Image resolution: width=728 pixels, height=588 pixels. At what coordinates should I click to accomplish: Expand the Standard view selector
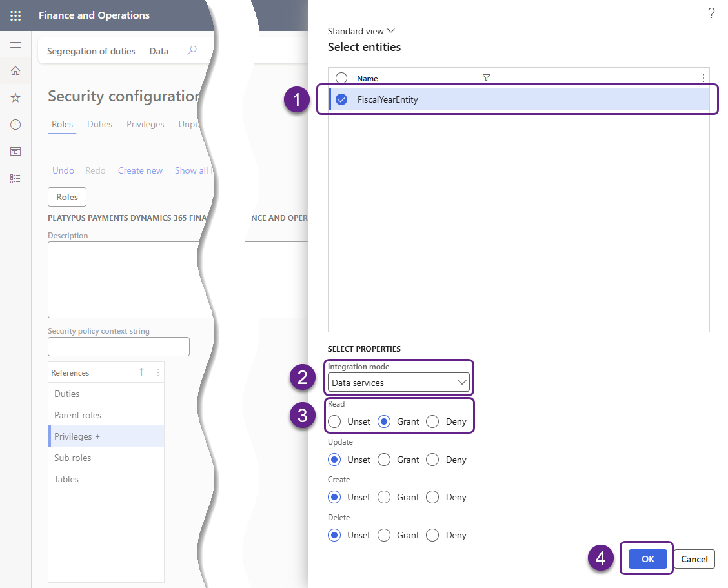click(361, 31)
